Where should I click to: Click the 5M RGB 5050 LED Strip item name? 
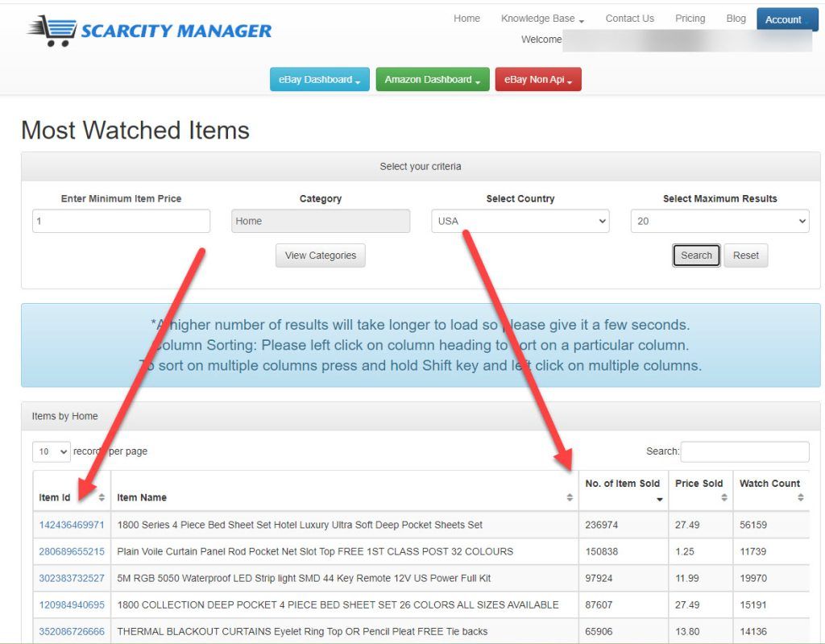[304, 578]
